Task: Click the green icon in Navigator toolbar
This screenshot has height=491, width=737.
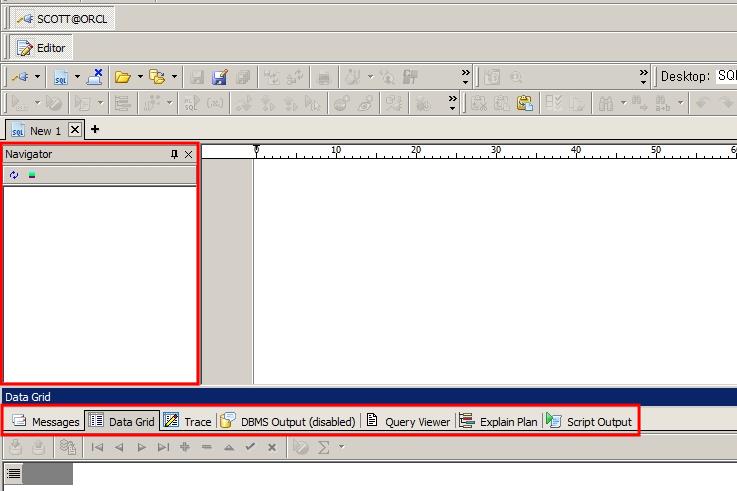Action: point(32,175)
